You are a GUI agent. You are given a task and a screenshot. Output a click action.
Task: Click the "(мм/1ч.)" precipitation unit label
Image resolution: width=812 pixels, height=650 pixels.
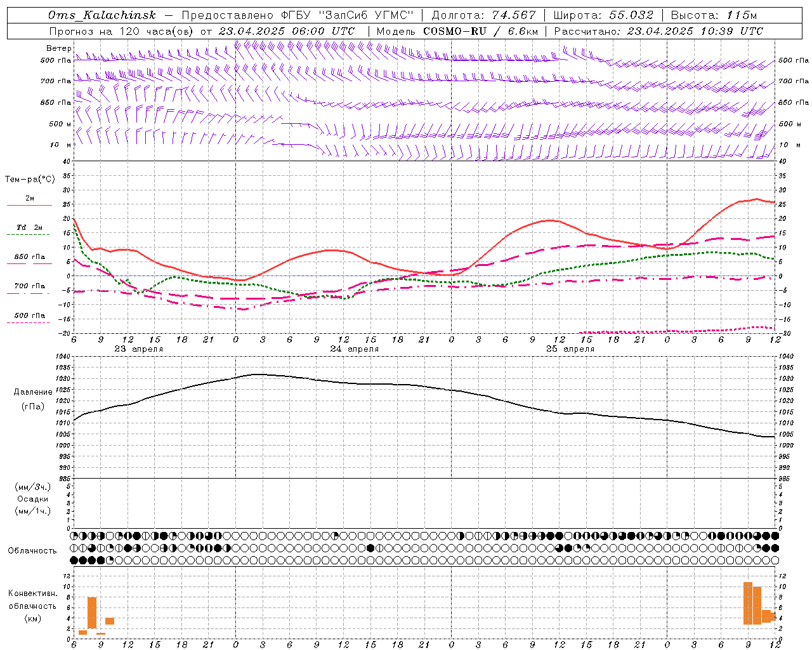click(33, 511)
